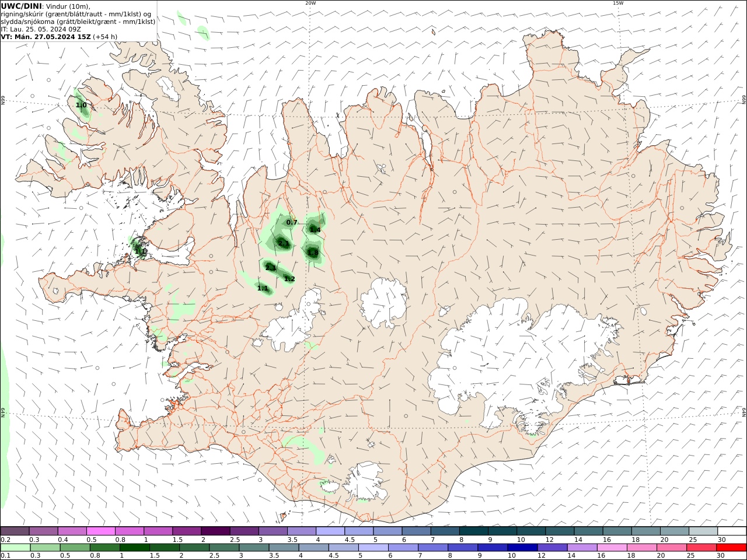Click the rain legend swatch between 14 and 16
The width and height of the screenshot is (747, 560).
(x=582, y=548)
